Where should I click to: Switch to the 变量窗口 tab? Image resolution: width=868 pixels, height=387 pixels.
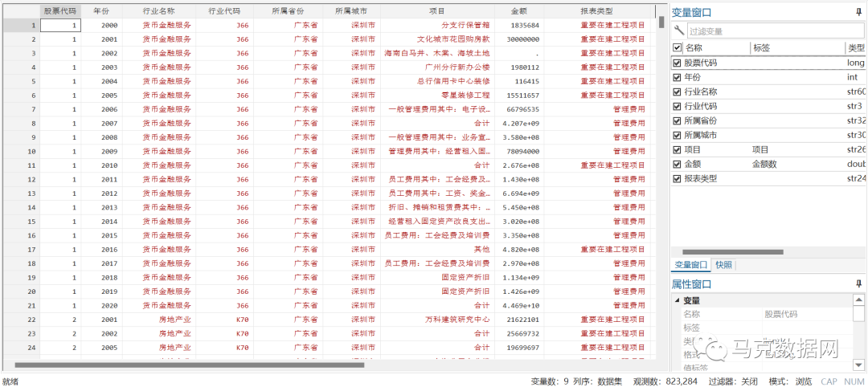[691, 265]
